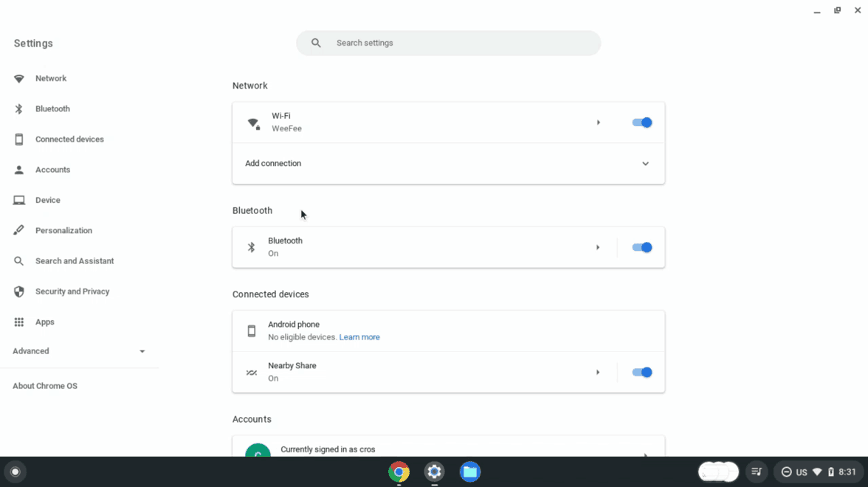Turn off the Nearby Share toggle
The width and height of the screenshot is (868, 487).
[x=641, y=372]
